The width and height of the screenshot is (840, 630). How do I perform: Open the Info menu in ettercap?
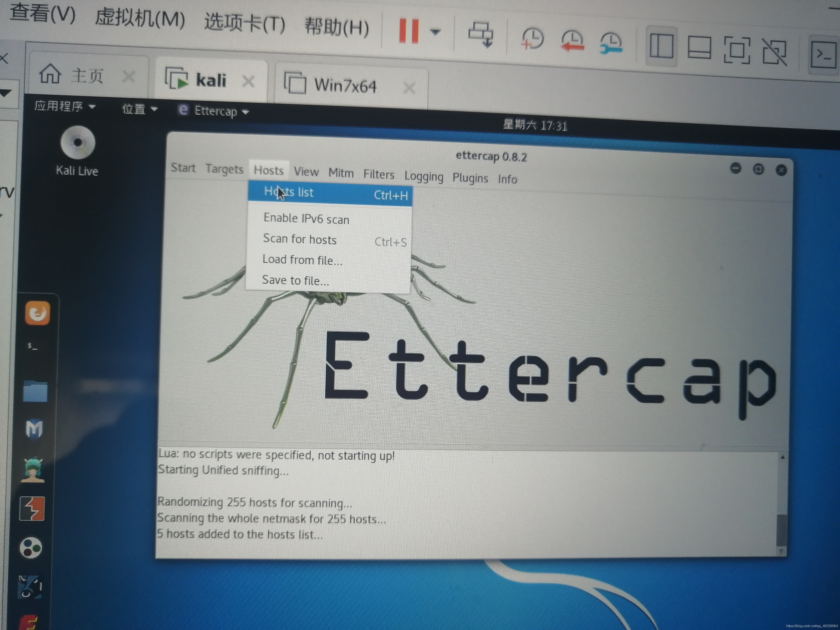pyautogui.click(x=507, y=179)
